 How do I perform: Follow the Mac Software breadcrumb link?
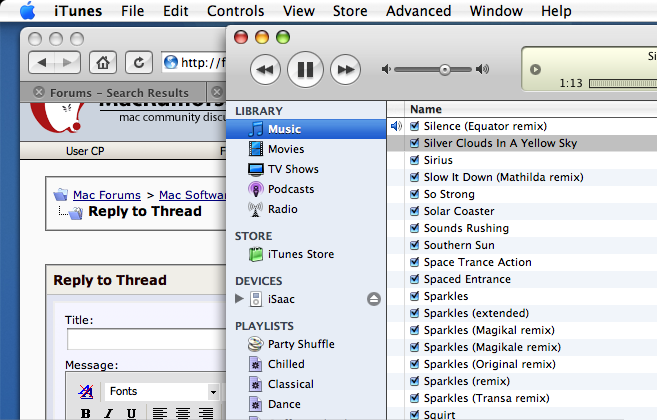point(193,195)
